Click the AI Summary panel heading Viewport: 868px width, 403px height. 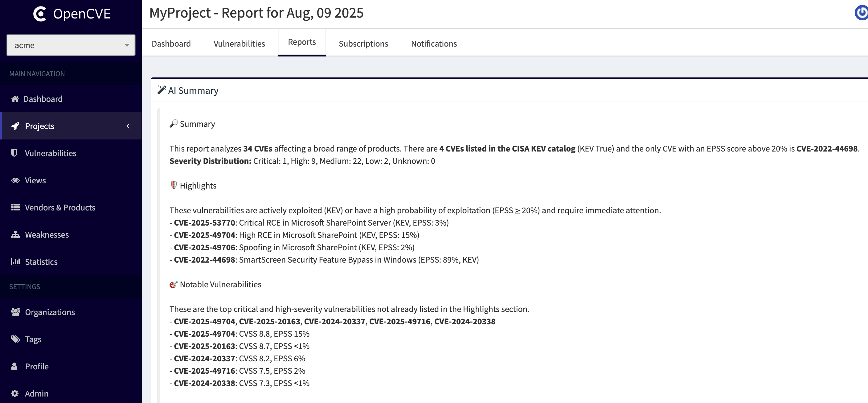[193, 90]
